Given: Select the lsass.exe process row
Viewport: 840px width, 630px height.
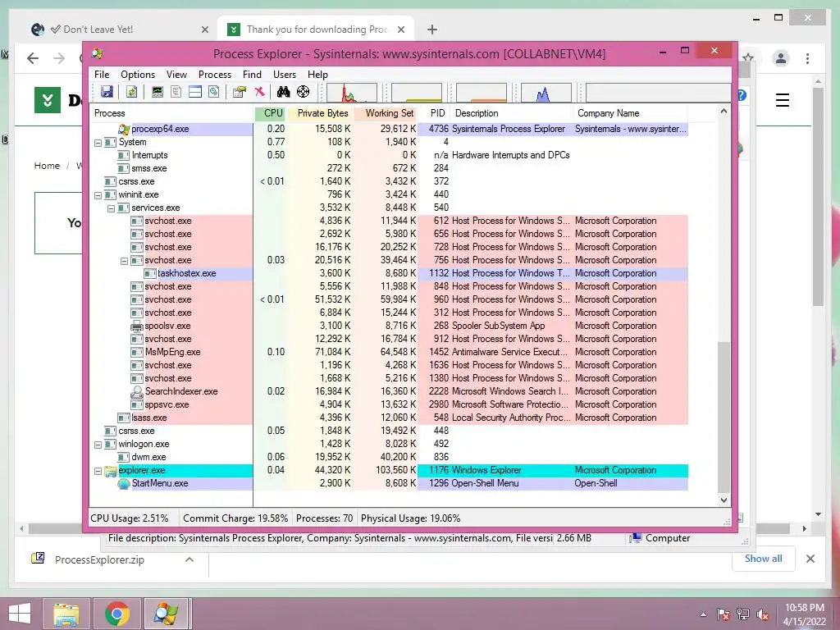Looking at the screenshot, I should coord(390,418).
